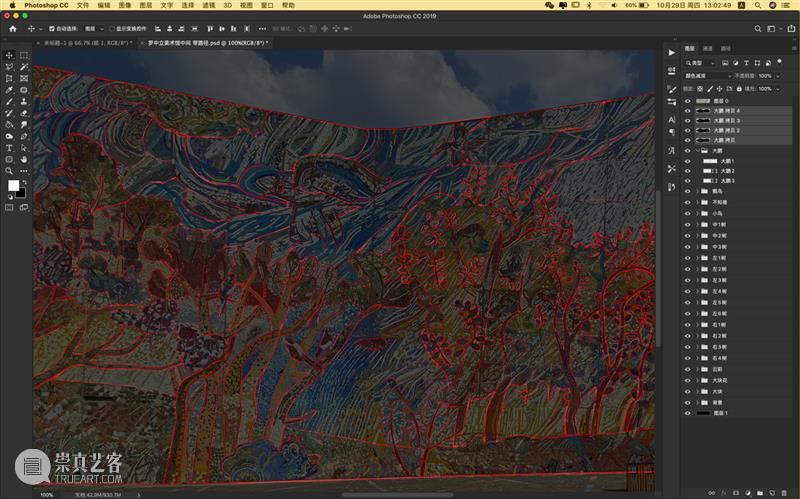Select the Move tool in the toolbox
This screenshot has width=800, height=499.
[9, 55]
